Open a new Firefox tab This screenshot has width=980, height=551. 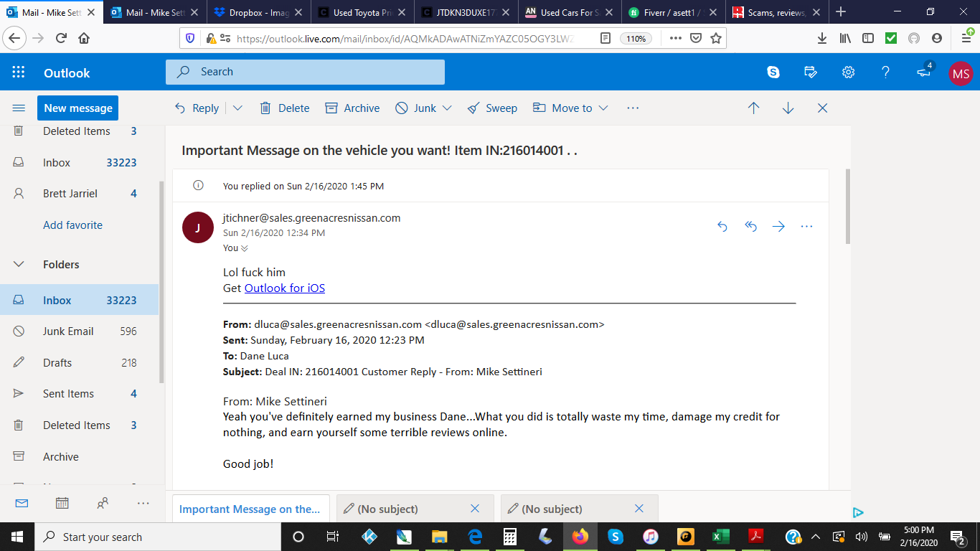(841, 12)
